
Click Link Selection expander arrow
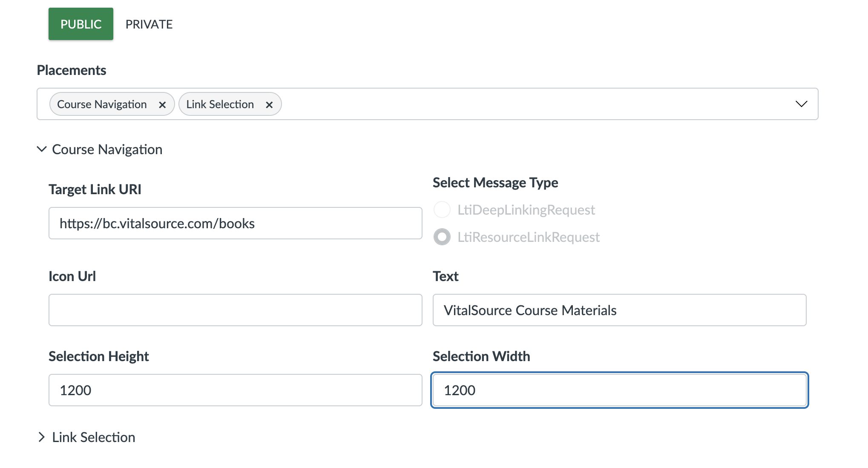43,437
